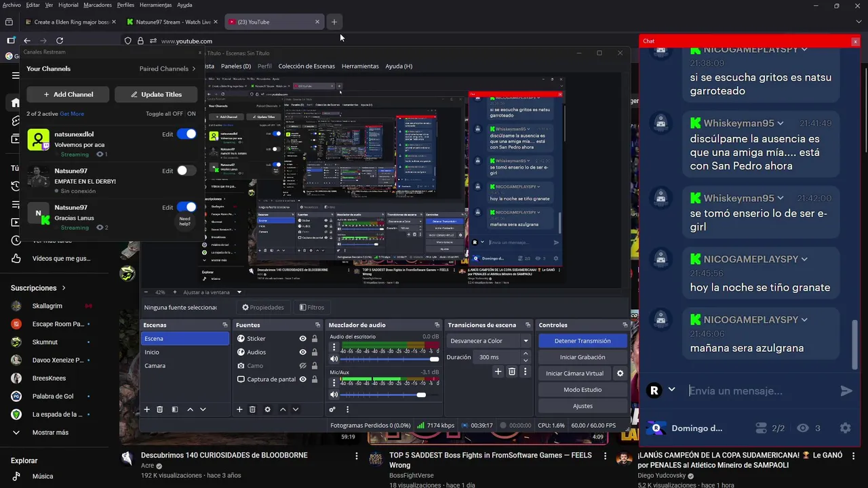Open Marcadores menu in browser menu bar
This screenshot has width=868, height=488.
[x=98, y=5]
